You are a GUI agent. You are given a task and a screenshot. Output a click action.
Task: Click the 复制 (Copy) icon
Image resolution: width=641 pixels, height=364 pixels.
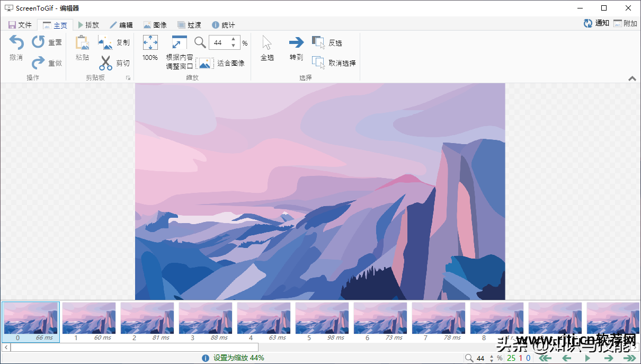(106, 42)
